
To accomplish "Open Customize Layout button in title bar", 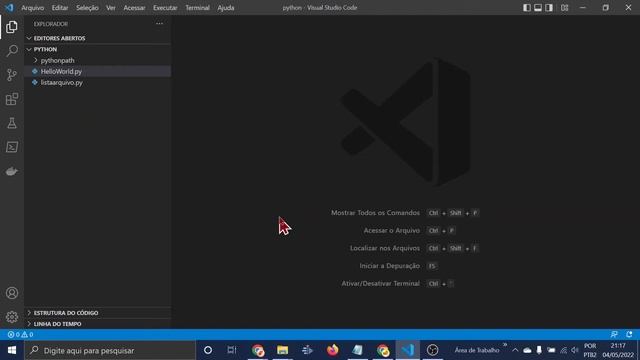I will tap(564, 8).
